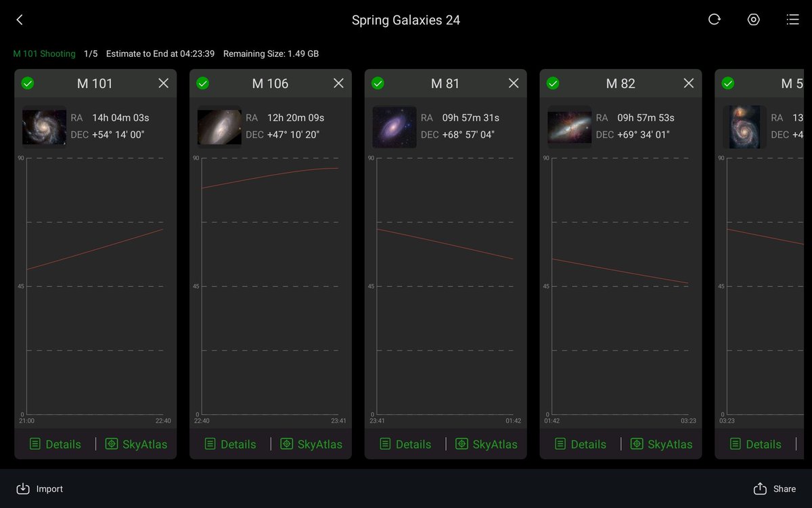Click 'Remaining Size: 1.49 GB' text
This screenshot has height=508, width=812.
[271, 54]
